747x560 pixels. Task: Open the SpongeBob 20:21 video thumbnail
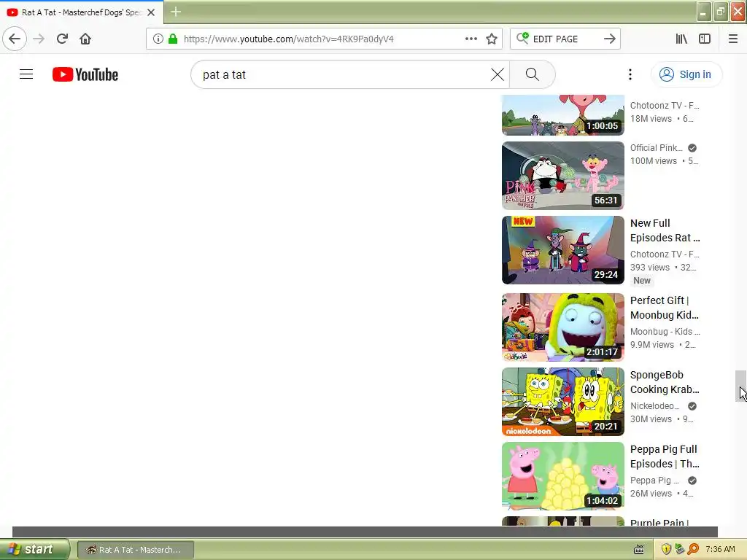[x=562, y=402]
